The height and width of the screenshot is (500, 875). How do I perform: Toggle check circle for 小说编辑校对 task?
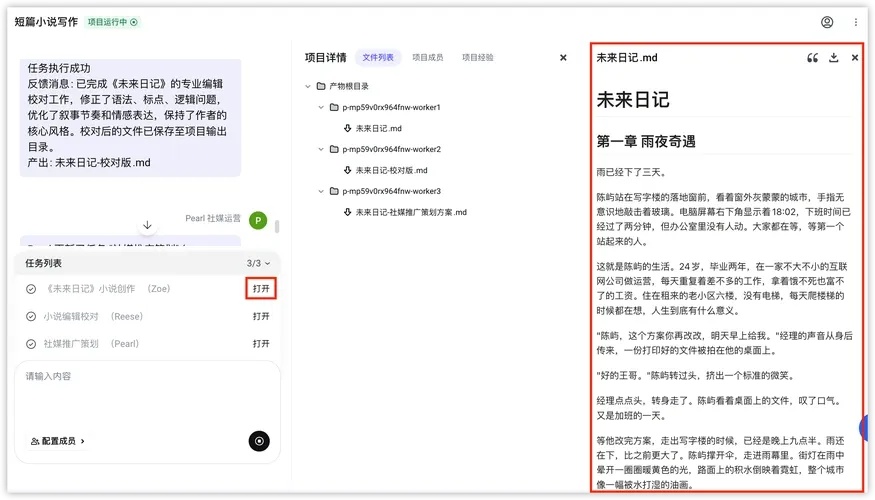pos(31,316)
